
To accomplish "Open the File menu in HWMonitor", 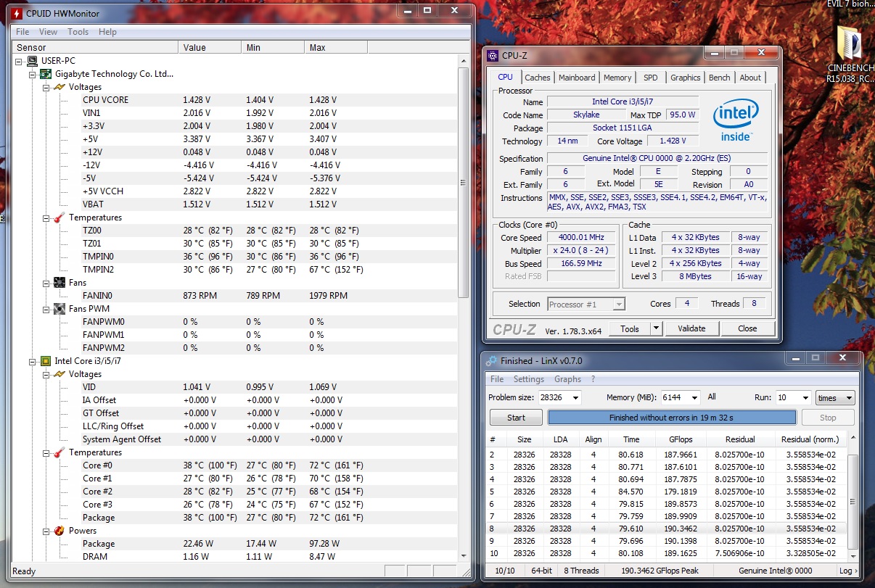I will 22,32.
